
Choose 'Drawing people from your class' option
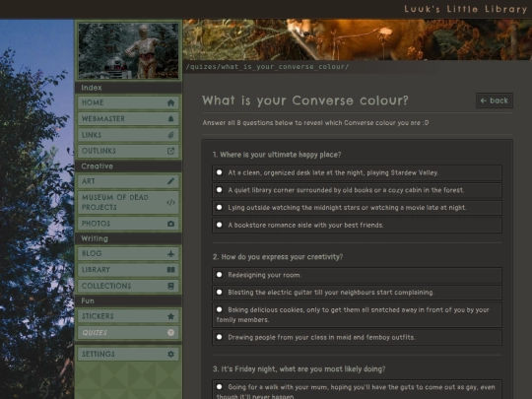click(357, 338)
